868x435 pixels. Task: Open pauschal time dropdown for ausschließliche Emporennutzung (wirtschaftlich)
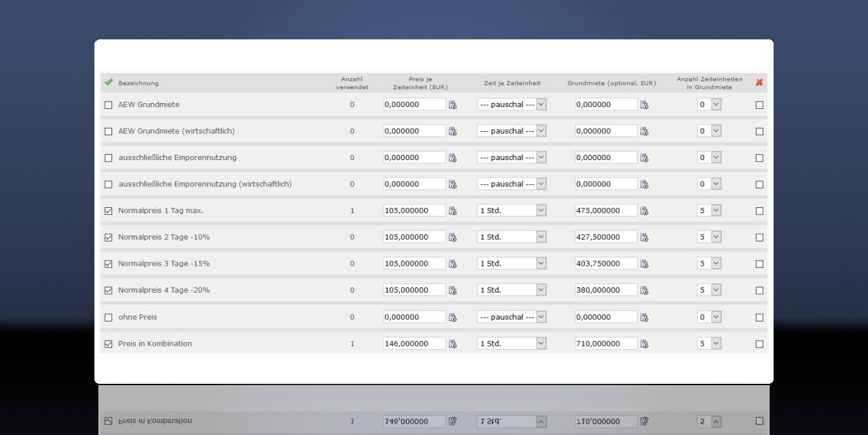tap(512, 184)
